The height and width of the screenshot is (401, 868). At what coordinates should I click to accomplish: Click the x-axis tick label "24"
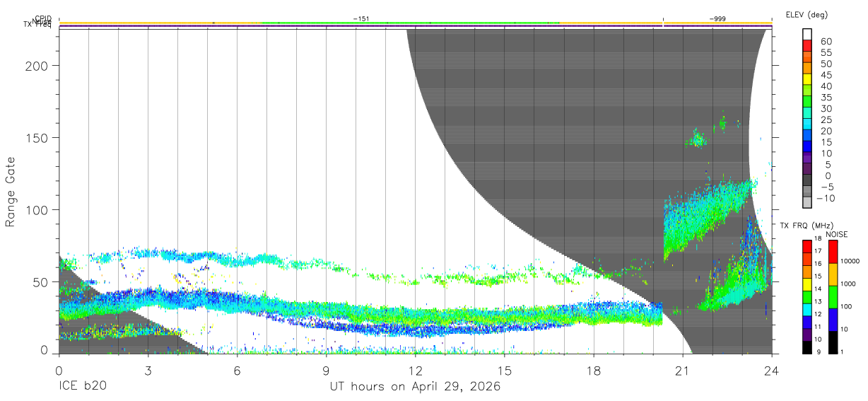point(772,371)
